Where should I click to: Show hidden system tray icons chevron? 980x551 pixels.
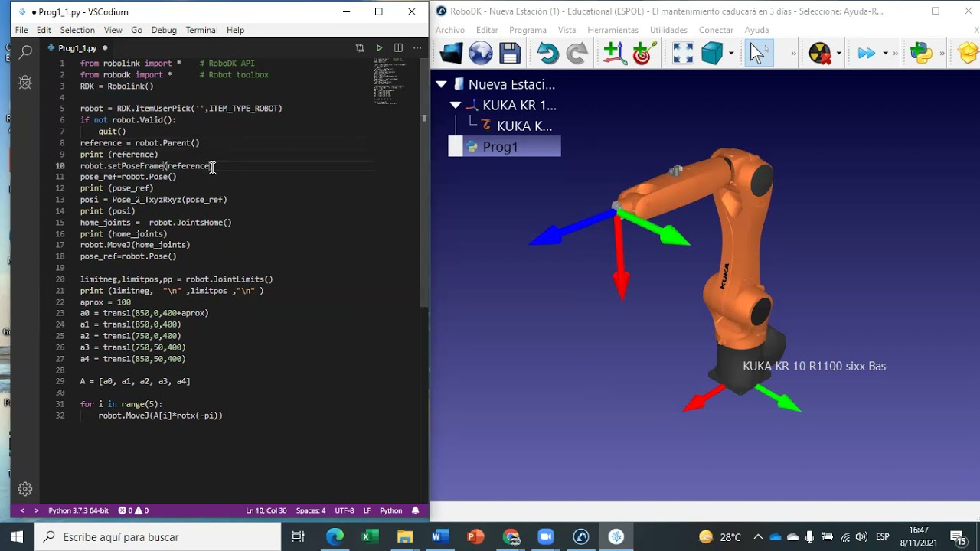pyautogui.click(x=758, y=536)
